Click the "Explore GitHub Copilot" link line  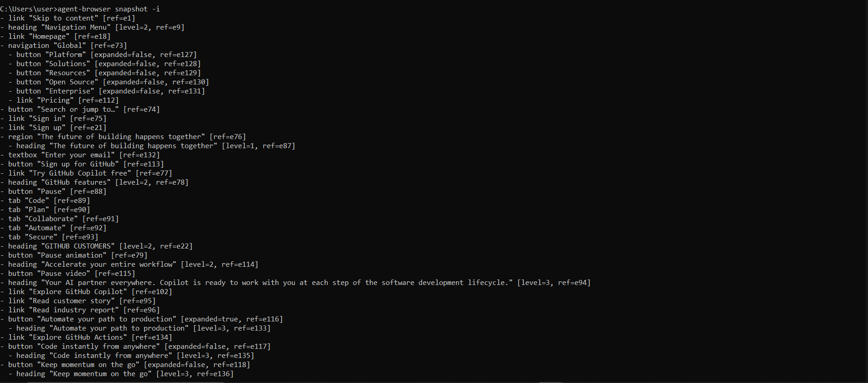point(86,292)
